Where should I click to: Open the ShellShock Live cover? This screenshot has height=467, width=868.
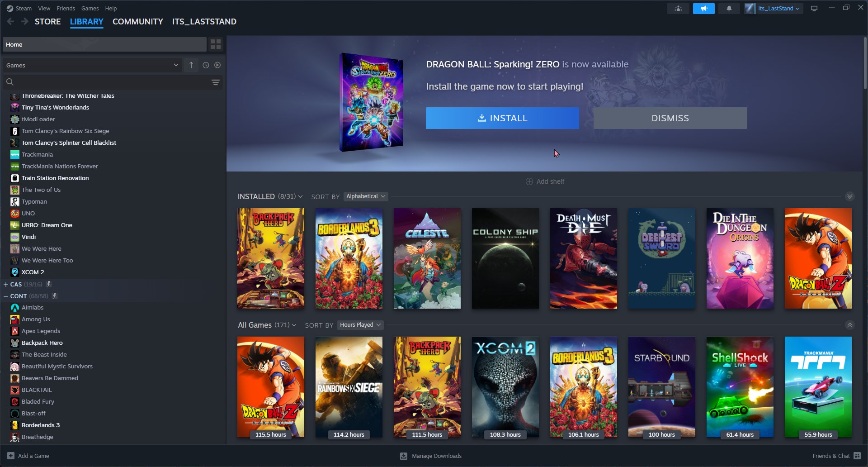point(740,387)
